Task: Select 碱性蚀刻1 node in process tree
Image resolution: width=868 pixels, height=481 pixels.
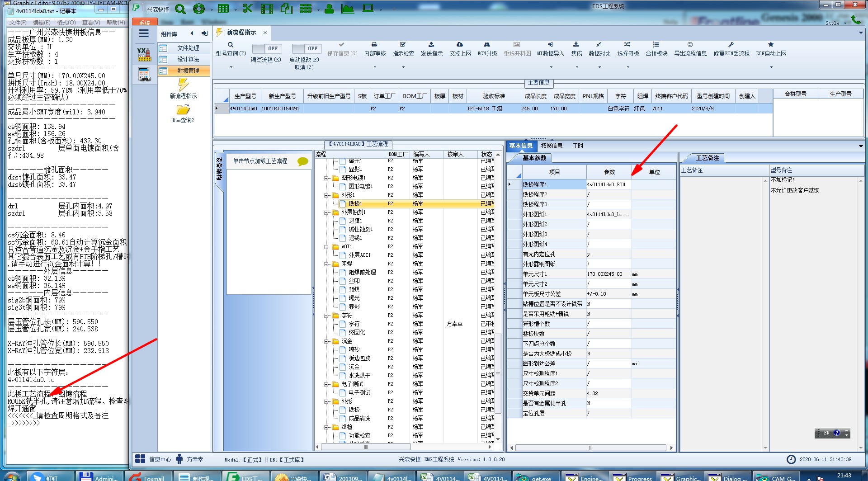Action: [360, 230]
